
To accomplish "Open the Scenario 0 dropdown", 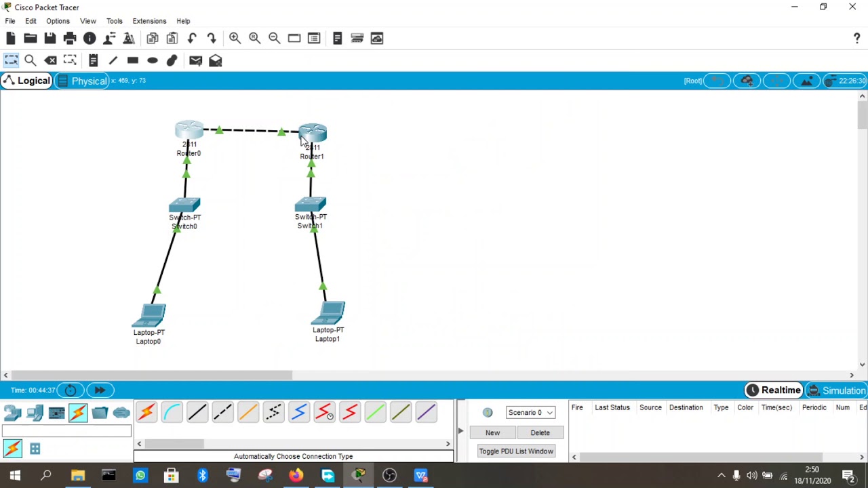I will pyautogui.click(x=531, y=412).
